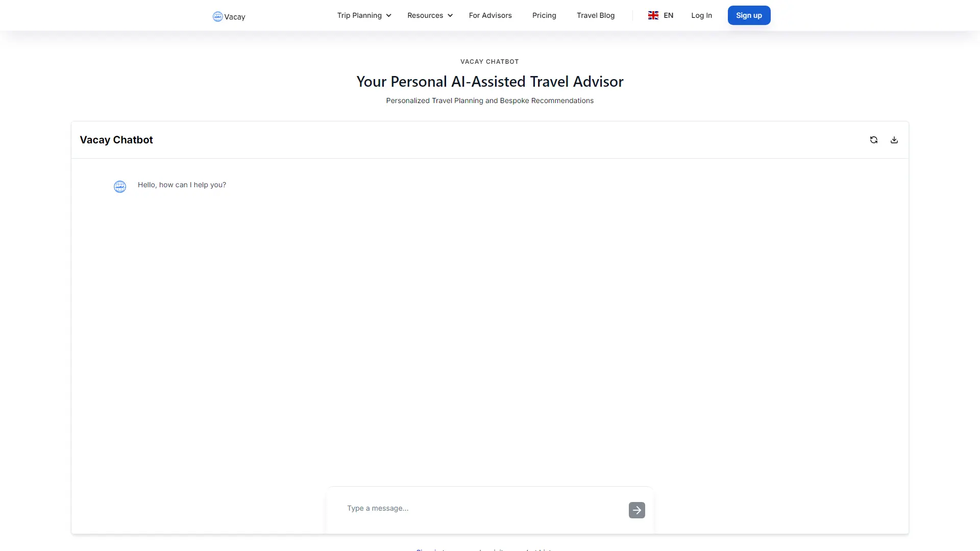Expand the Resources chevron arrow

click(x=450, y=16)
